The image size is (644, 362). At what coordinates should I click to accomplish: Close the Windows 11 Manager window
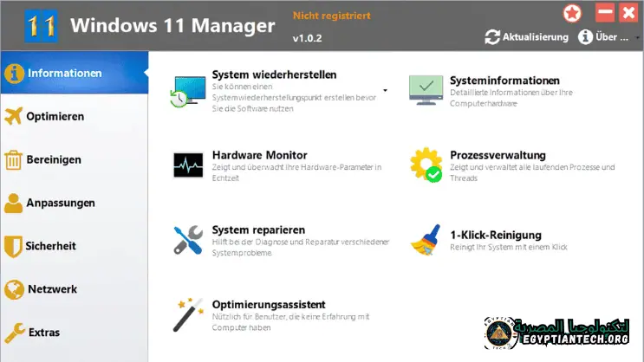628,13
